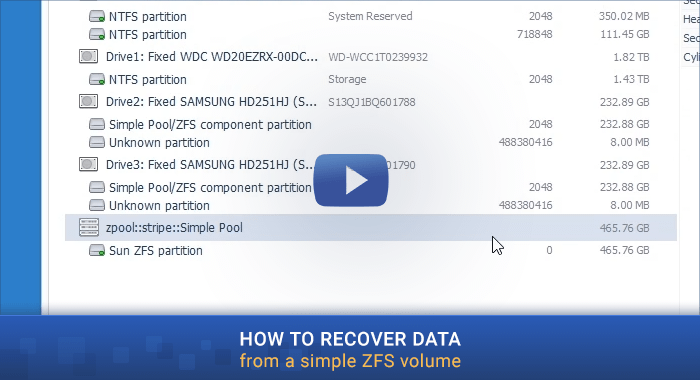Image resolution: width=700 pixels, height=380 pixels.
Task: Click Drive3's Simple Pool/ZFS component partition icon
Action: pyautogui.click(x=97, y=187)
